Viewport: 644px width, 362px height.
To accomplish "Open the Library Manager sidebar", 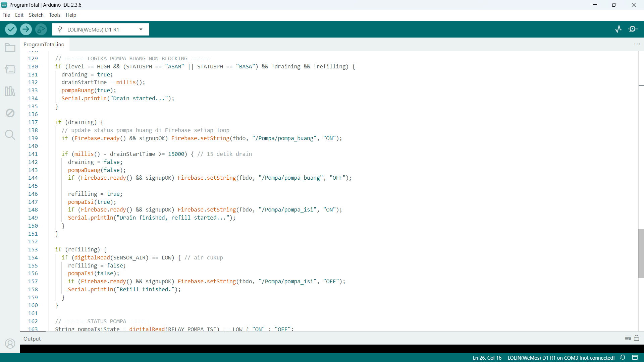I will [10, 91].
